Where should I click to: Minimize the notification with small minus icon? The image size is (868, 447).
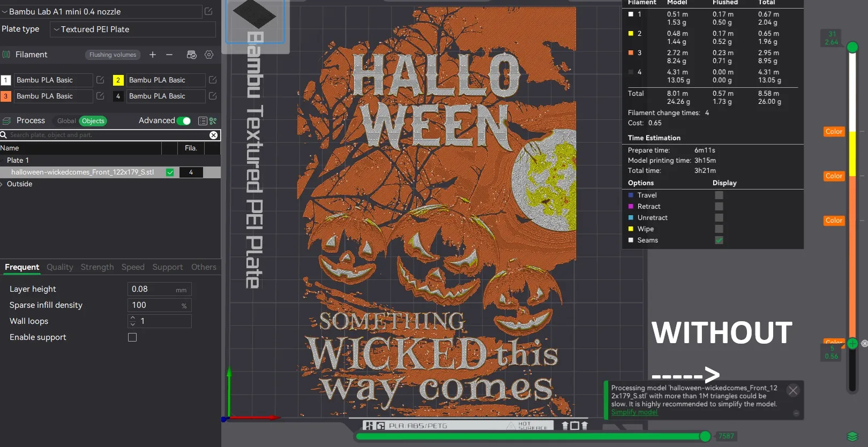(x=796, y=413)
